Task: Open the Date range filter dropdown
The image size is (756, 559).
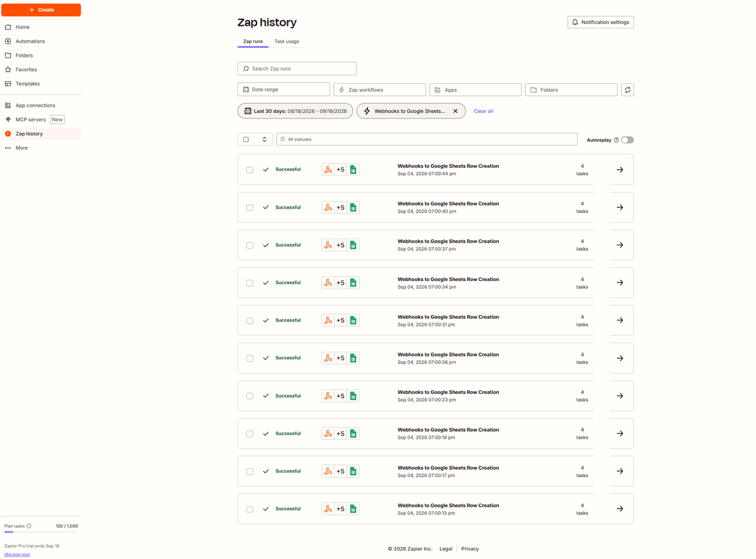Action: (x=283, y=89)
